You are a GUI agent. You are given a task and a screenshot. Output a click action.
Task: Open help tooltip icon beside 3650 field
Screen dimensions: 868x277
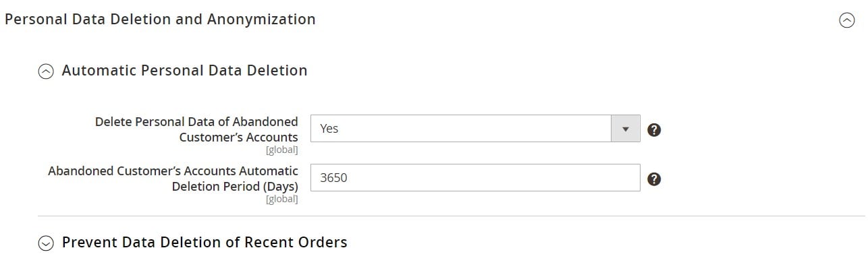[x=653, y=179]
